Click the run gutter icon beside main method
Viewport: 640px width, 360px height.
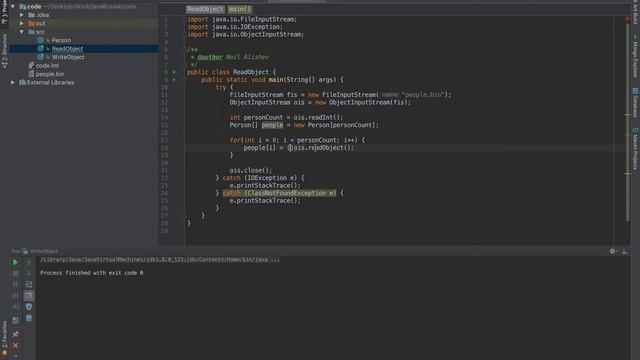tap(174, 80)
